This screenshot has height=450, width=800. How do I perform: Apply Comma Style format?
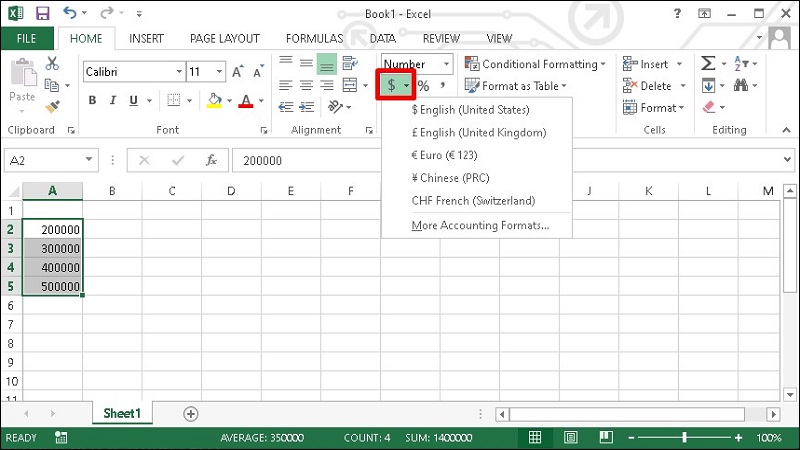tap(443, 85)
